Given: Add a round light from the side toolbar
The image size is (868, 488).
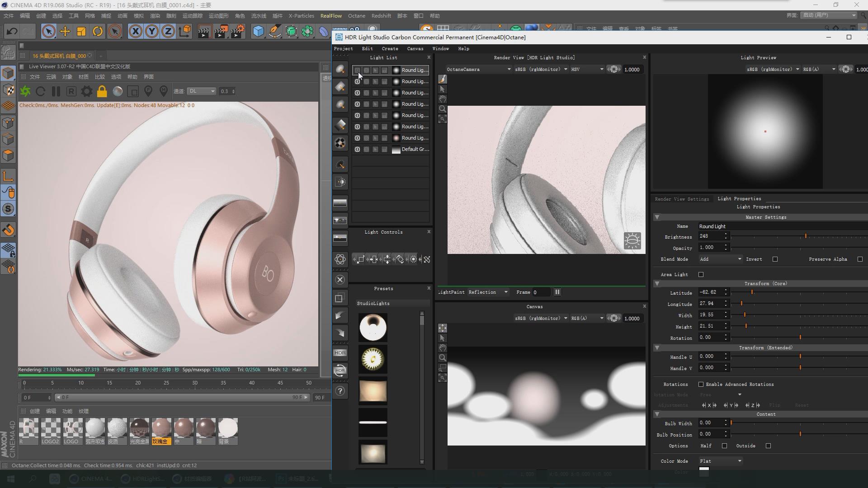Looking at the screenshot, I should 340,69.
